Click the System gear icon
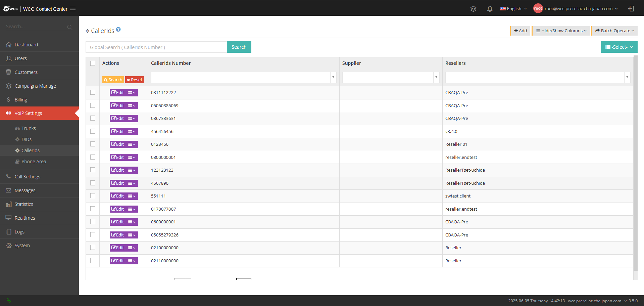 pos(9,246)
